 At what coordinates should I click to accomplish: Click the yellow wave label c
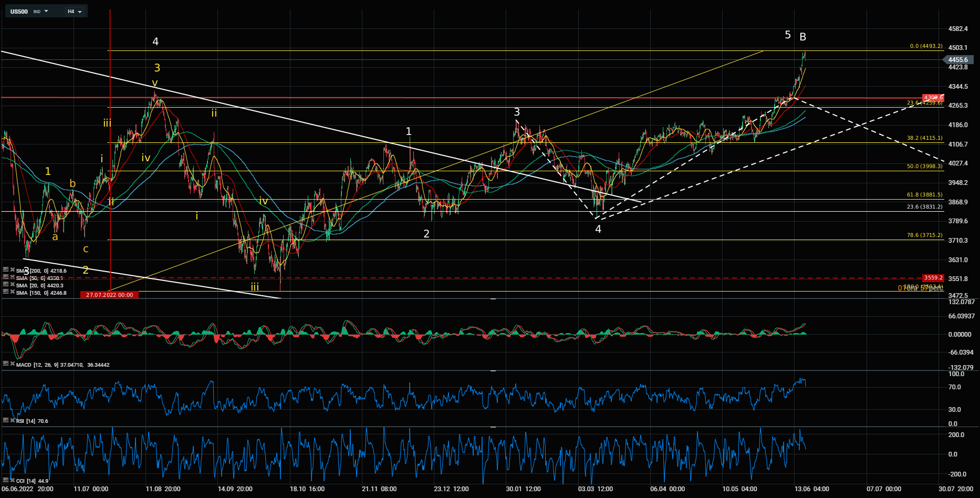point(86,249)
